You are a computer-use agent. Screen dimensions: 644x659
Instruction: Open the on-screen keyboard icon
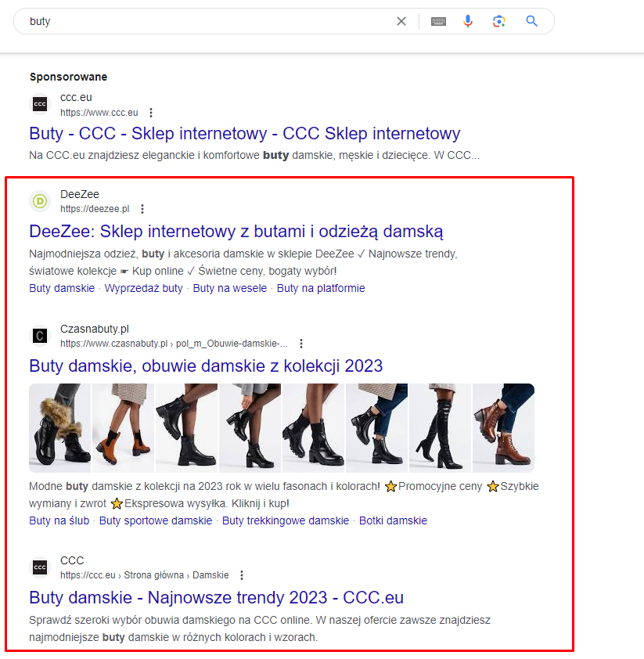click(x=438, y=21)
